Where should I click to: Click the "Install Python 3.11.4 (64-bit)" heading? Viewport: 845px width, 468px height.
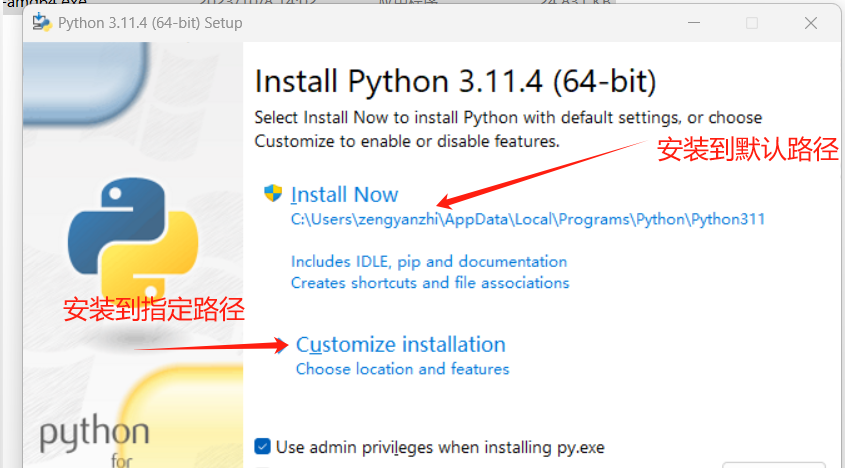(x=455, y=80)
